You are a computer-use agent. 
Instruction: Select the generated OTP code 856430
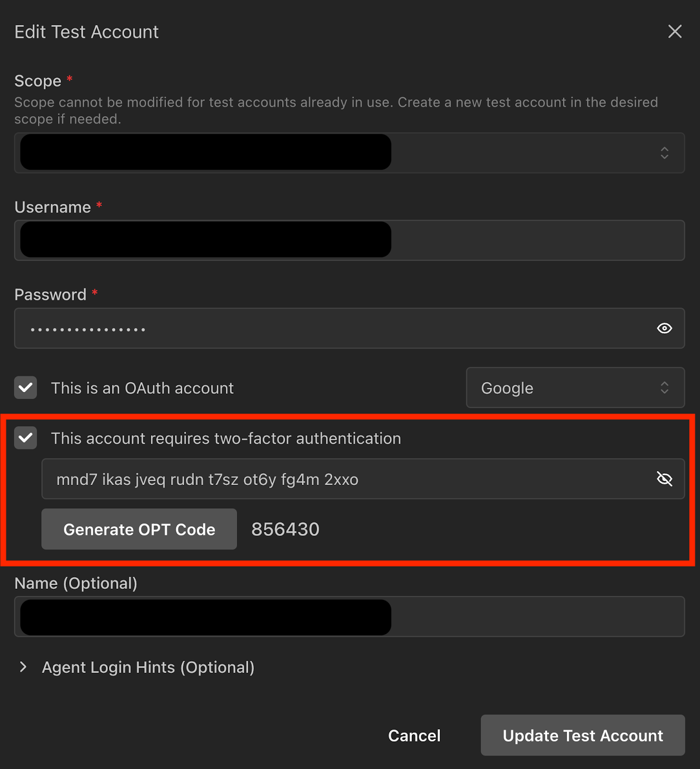pyautogui.click(x=285, y=529)
